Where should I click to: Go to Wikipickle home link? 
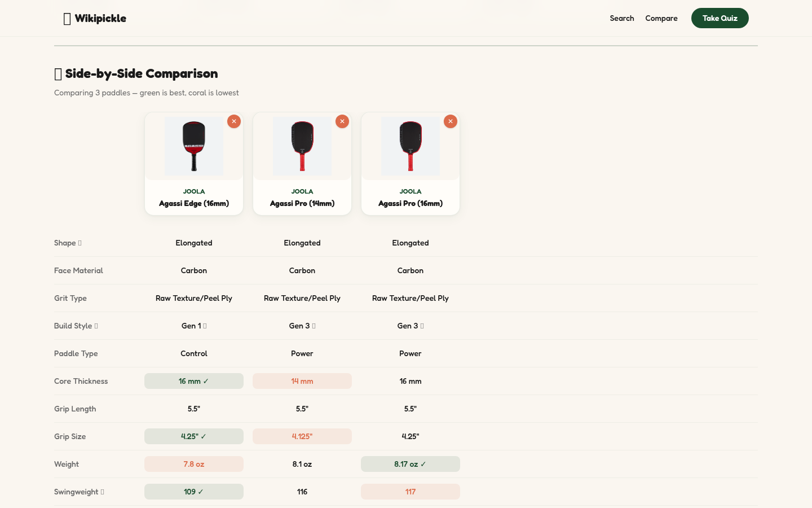click(x=100, y=18)
